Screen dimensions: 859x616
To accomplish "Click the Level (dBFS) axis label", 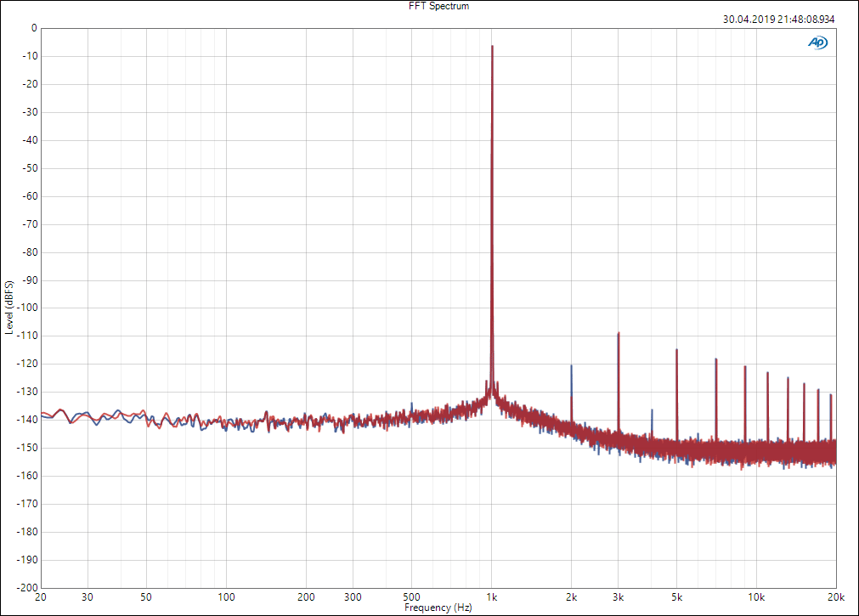I will click(x=8, y=307).
